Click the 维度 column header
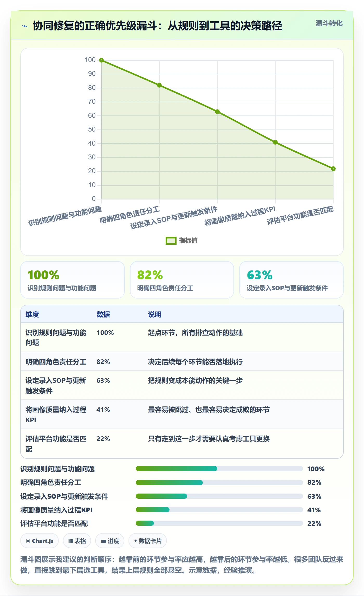364x596 pixels. tap(32, 314)
